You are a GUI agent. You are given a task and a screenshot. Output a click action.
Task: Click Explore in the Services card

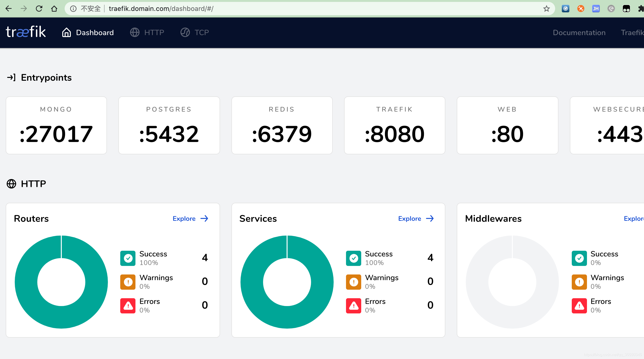pos(409,219)
